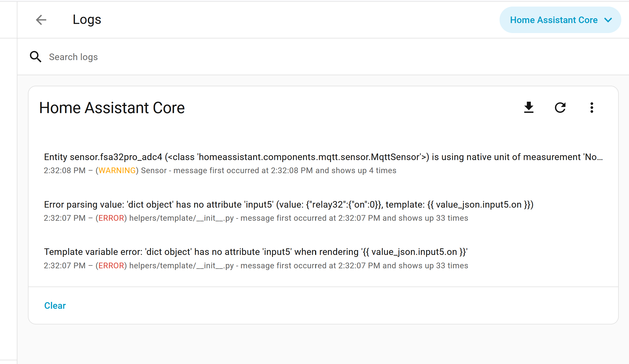
Task: Click 'shows up 4 times' text
Action: [x=364, y=171]
